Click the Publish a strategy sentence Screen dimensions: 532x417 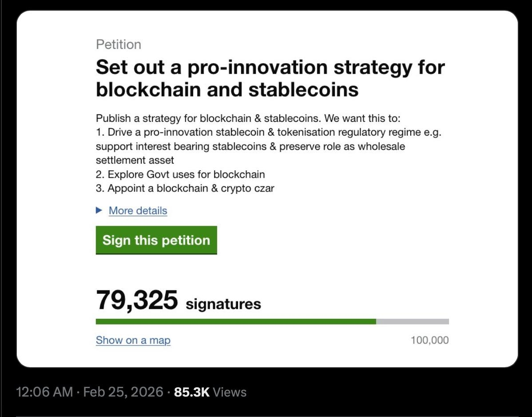248,119
